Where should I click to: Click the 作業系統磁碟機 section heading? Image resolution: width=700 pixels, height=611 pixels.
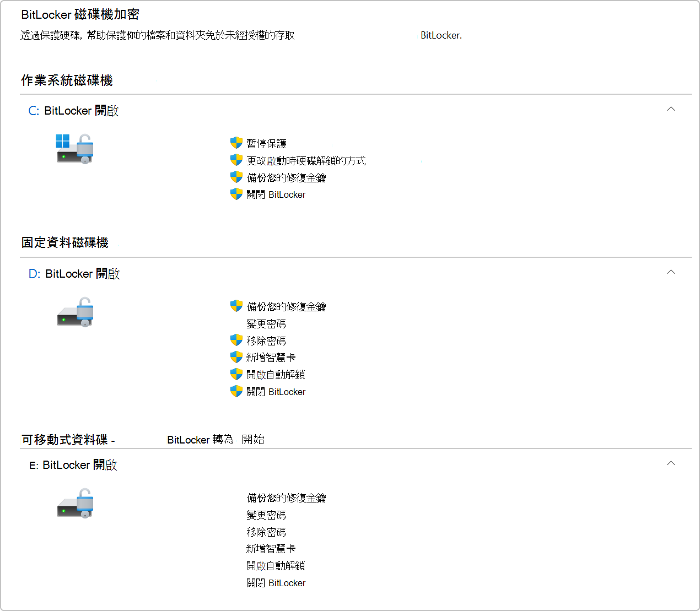coord(67,80)
